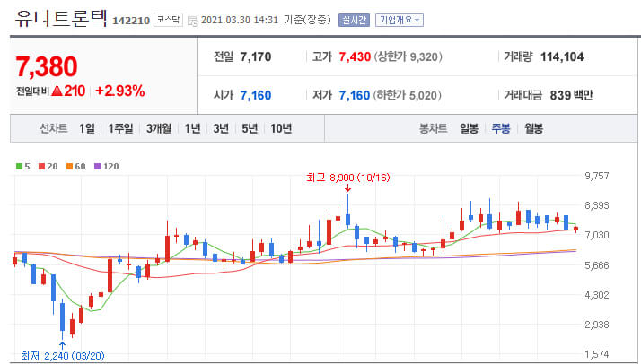Screen dimensions: 641x364
Task: Select the 5년 line chart tab
Action: point(250,129)
